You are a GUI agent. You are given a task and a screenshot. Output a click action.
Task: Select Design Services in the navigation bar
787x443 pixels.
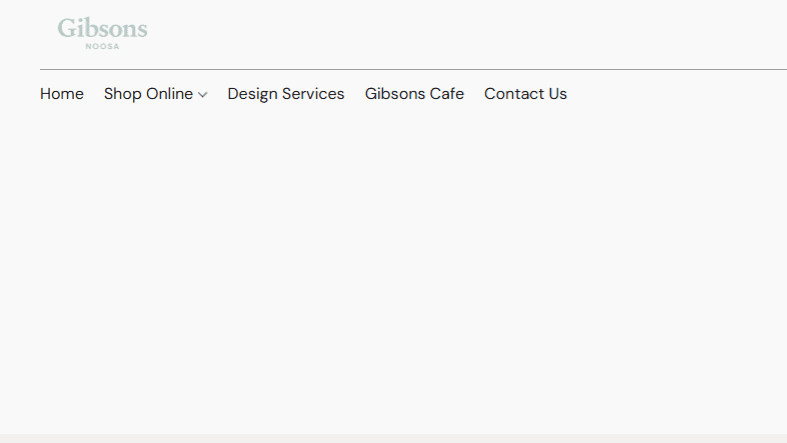pyautogui.click(x=286, y=94)
